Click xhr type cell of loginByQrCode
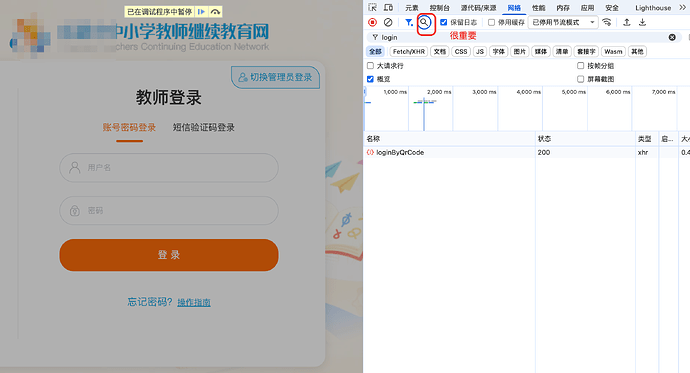 [x=646, y=153]
